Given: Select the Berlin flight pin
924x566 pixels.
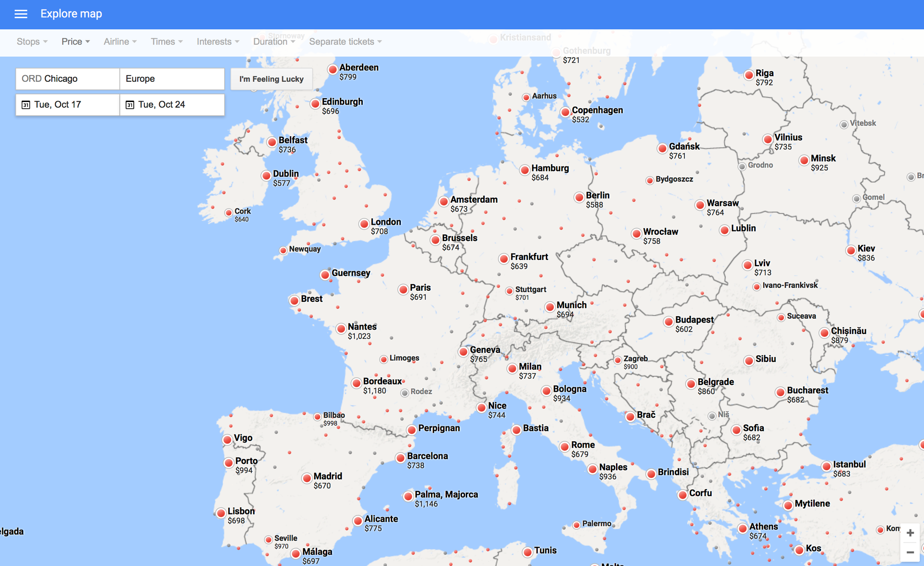Looking at the screenshot, I should coord(579,197).
